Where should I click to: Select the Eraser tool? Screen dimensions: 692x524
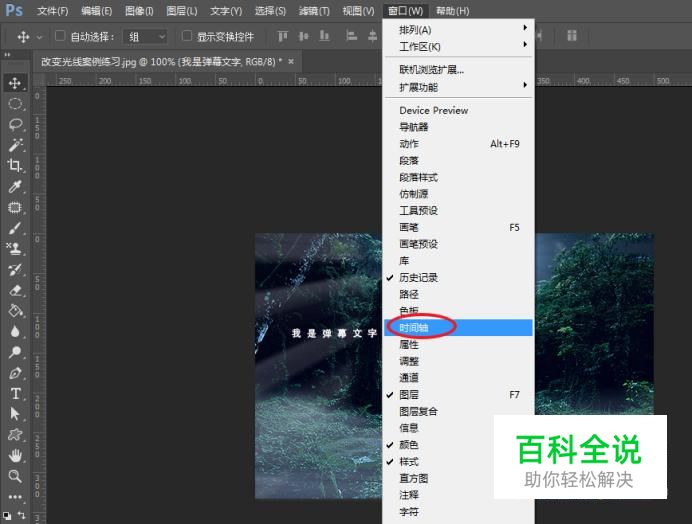pyautogui.click(x=15, y=290)
